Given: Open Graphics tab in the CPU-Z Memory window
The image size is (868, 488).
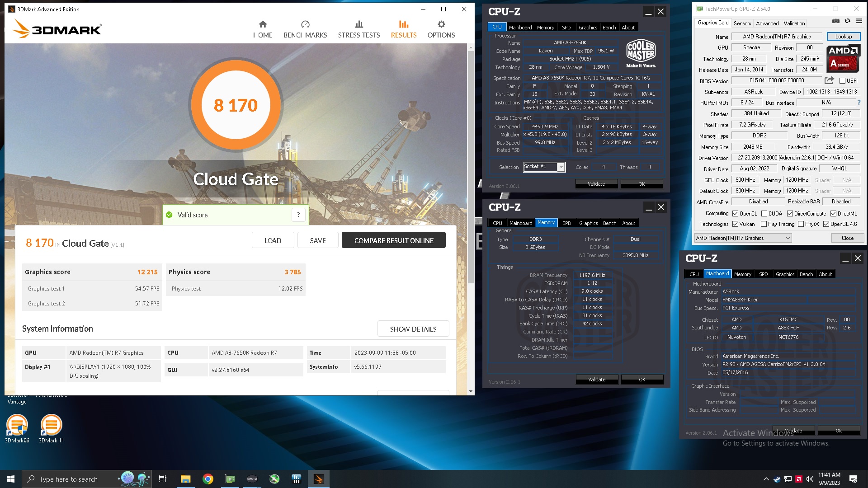Looking at the screenshot, I should click(589, 223).
